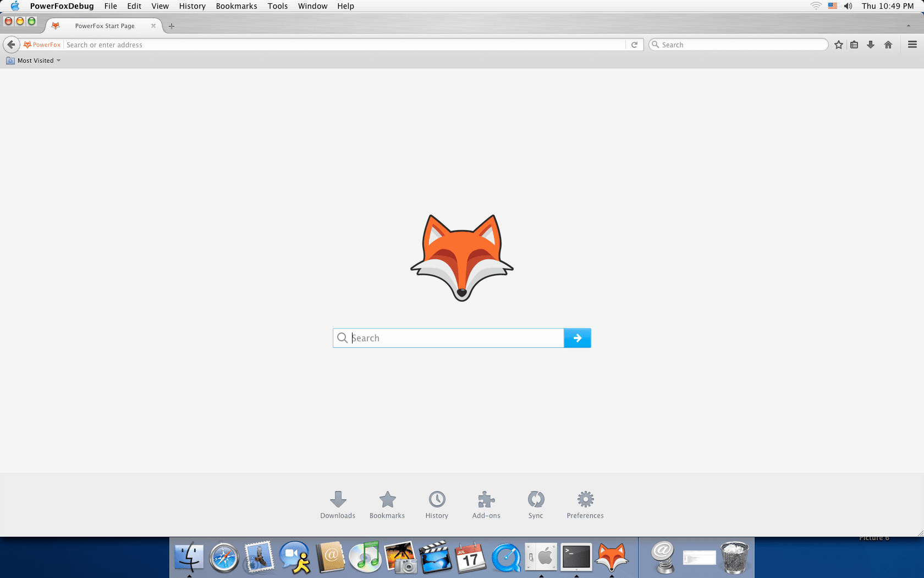The width and height of the screenshot is (924, 578).
Task: Launch Safari from the dock
Action: click(x=224, y=558)
